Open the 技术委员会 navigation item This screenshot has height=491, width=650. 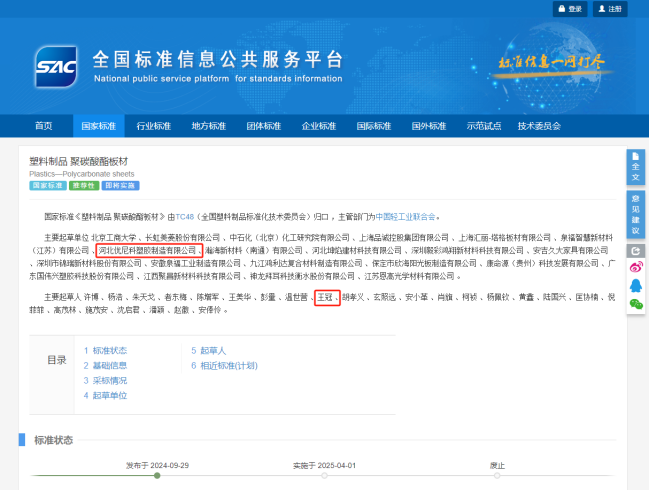539,126
